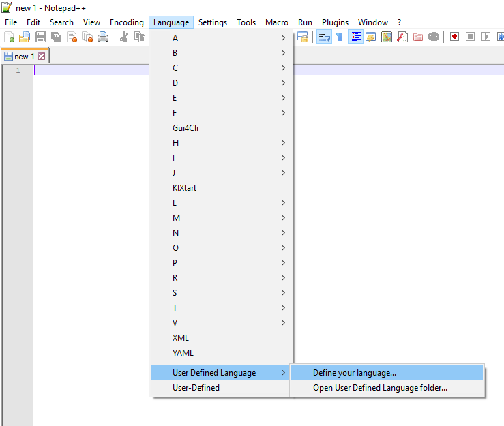This screenshot has width=504, height=426.
Task: Open the Plugins menu
Action: point(336,22)
